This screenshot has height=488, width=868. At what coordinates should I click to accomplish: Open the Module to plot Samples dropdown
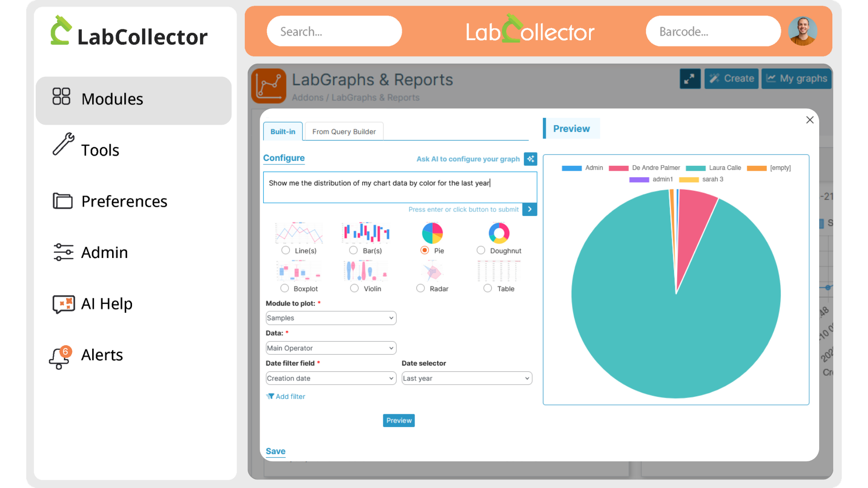click(x=331, y=318)
